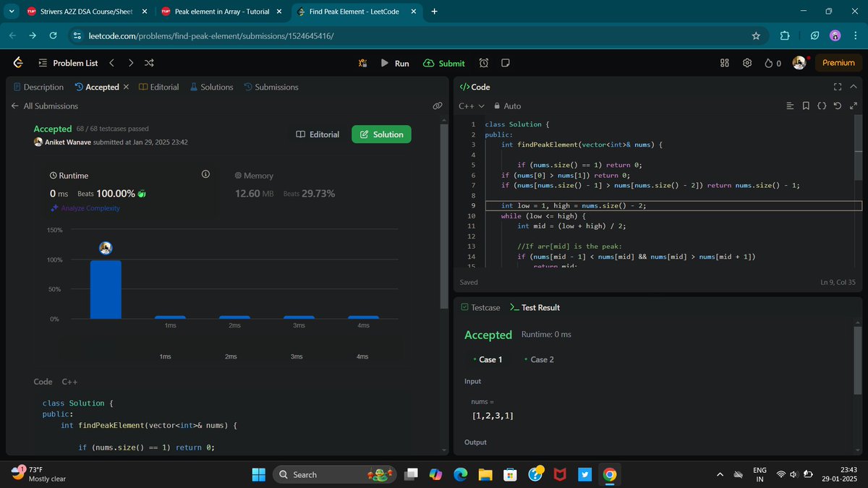The height and width of the screenshot is (488, 868).
Task: Open File Explorer from taskbar
Action: [485, 474]
